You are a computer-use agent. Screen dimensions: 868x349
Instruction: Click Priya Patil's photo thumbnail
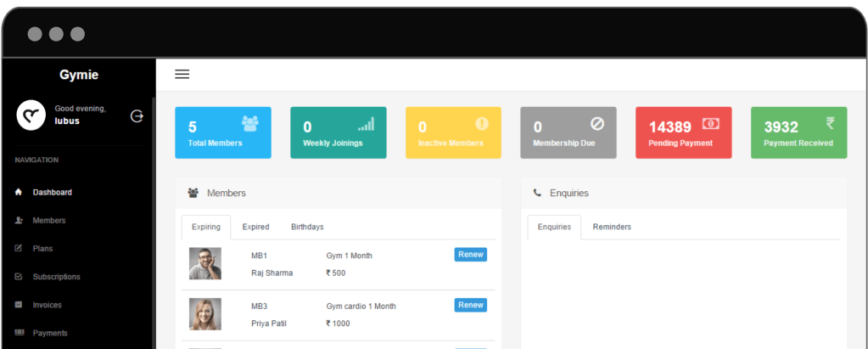pos(204,314)
